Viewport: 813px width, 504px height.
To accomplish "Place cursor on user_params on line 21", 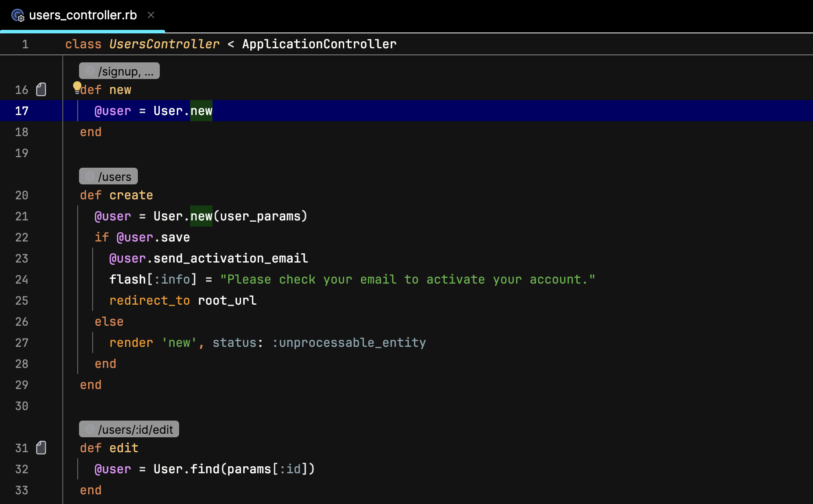I will click(x=260, y=216).
